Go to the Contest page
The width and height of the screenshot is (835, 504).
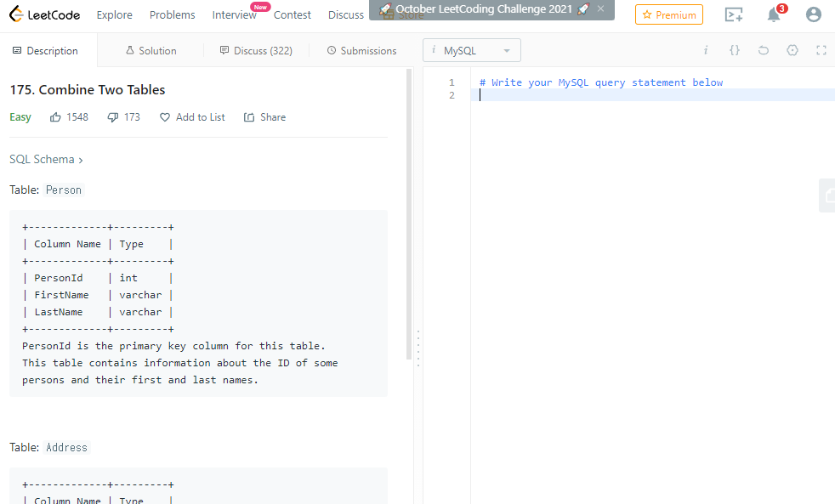pos(293,15)
